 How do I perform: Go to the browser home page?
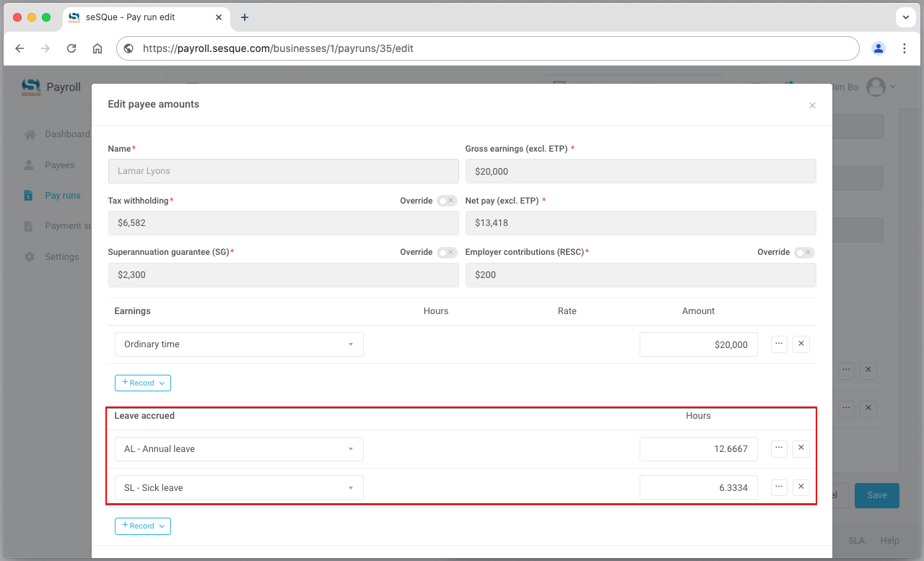click(x=97, y=48)
